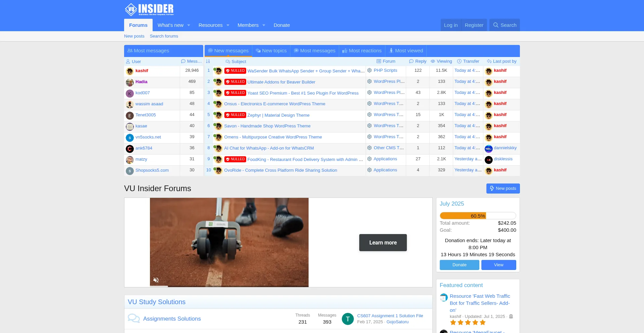Toggle the sort order arrows beside Subject
Screen dimensions: 644x333
click(208, 61)
